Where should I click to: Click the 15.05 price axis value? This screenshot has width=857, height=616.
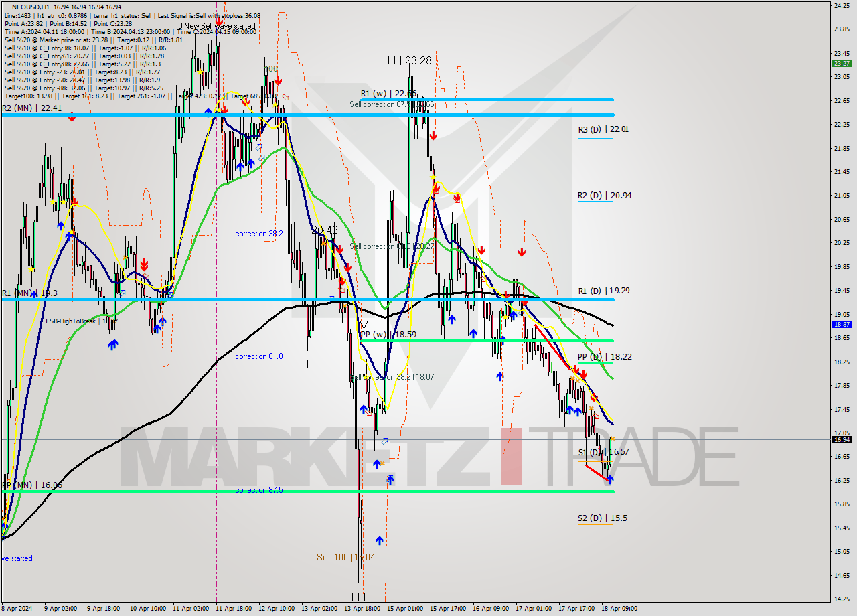tap(841, 552)
